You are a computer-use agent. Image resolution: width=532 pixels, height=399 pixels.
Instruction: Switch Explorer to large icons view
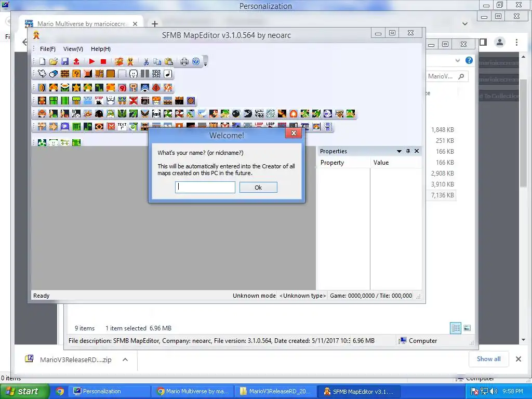click(467, 328)
